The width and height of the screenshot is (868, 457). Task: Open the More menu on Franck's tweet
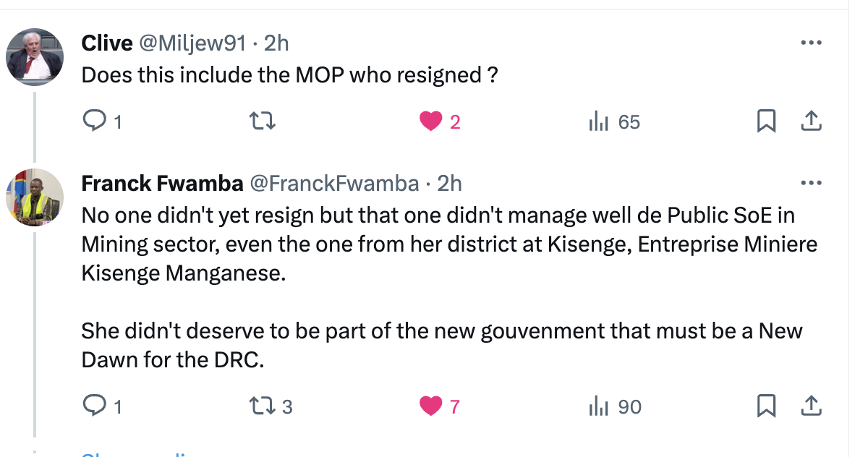pos(811,183)
